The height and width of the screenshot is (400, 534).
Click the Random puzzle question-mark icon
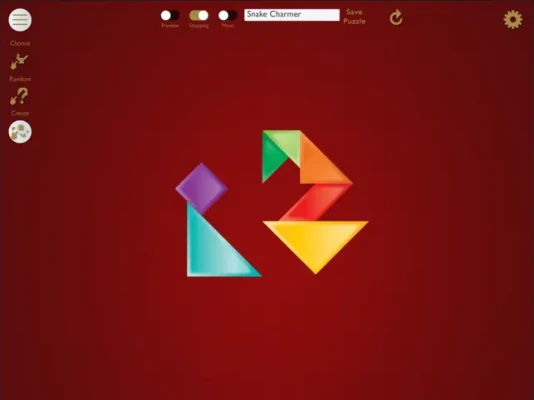19,96
